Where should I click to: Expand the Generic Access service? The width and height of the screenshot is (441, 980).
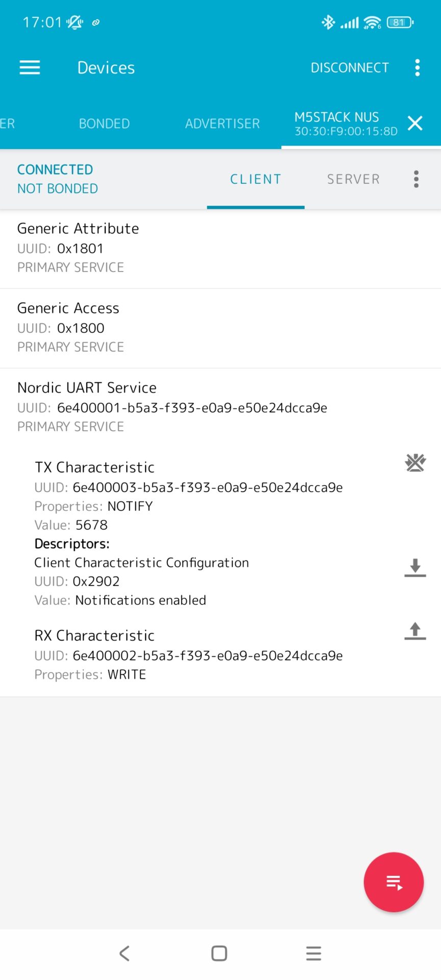220,328
